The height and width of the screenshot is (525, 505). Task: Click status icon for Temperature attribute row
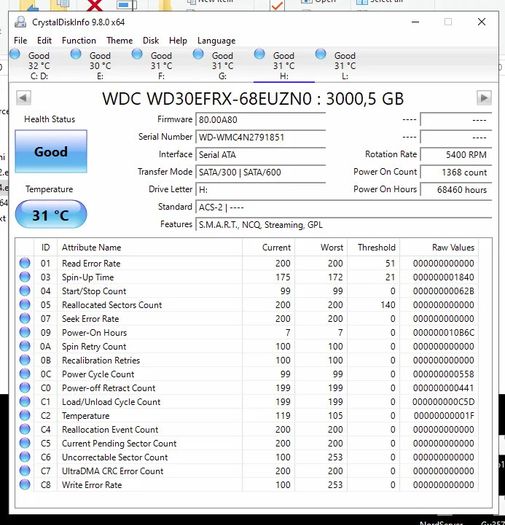(25, 415)
